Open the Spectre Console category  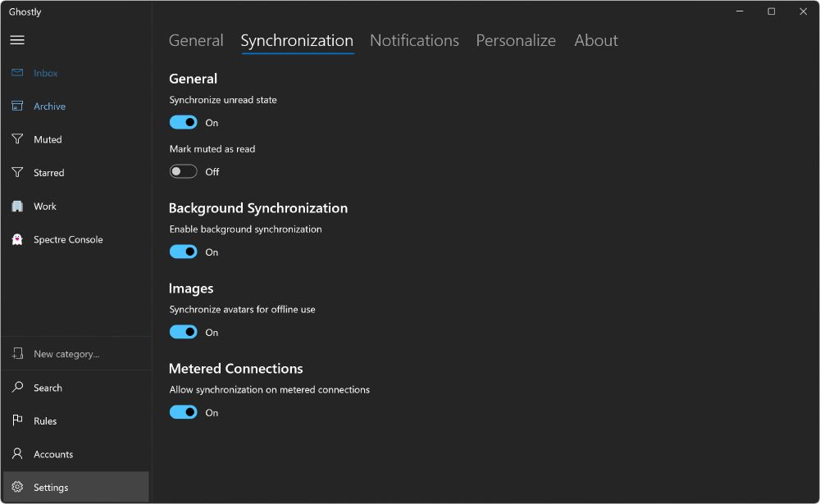click(x=66, y=239)
